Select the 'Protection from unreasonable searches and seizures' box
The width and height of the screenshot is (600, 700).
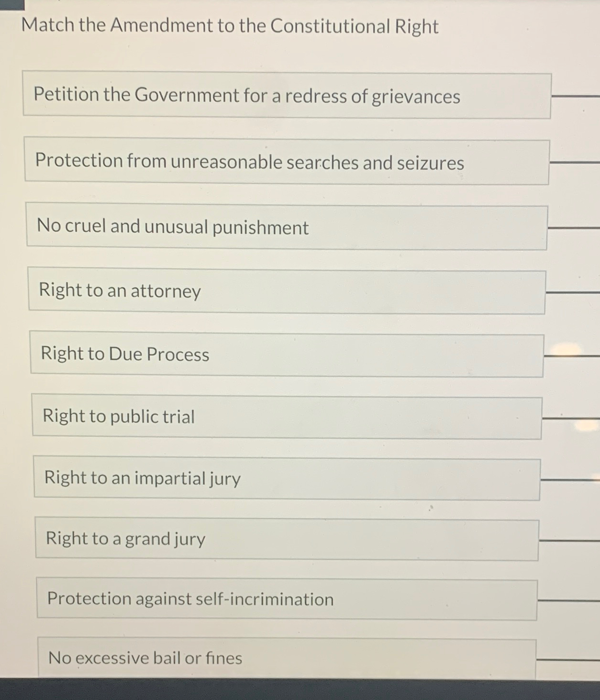click(x=287, y=161)
